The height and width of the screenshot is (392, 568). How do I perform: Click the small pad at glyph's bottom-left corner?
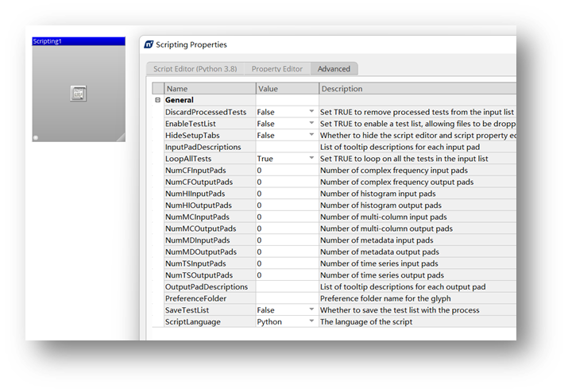pyautogui.click(x=36, y=138)
